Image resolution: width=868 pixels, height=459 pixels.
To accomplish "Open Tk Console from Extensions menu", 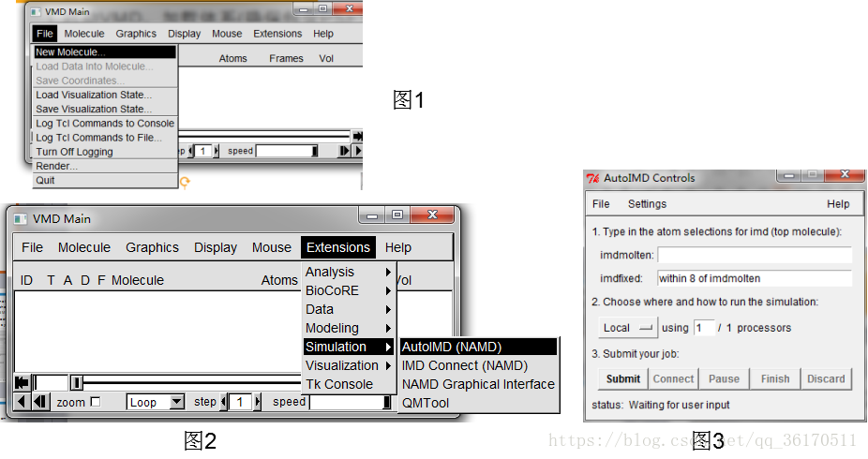I will point(348,384).
